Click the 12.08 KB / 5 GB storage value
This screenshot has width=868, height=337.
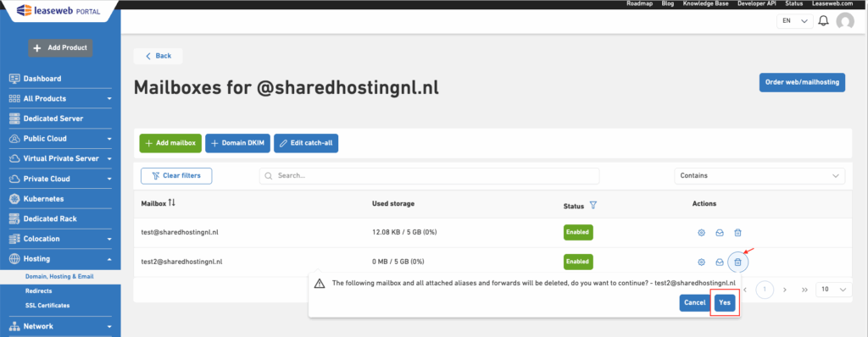click(x=404, y=232)
